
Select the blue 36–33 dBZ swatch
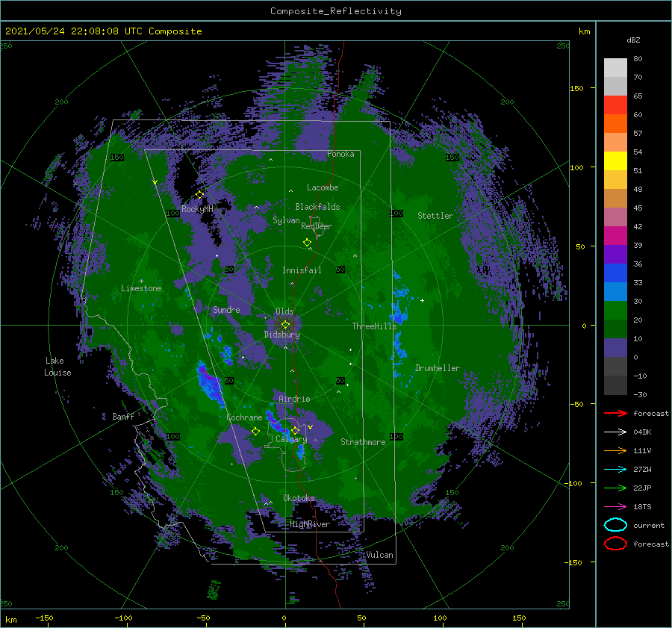coord(615,273)
